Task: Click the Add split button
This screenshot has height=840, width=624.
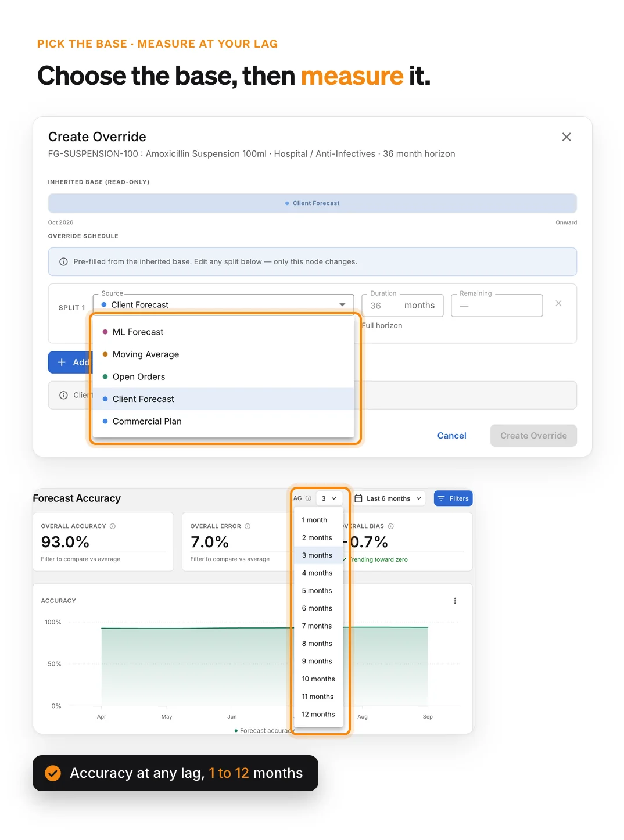Action: pos(70,362)
